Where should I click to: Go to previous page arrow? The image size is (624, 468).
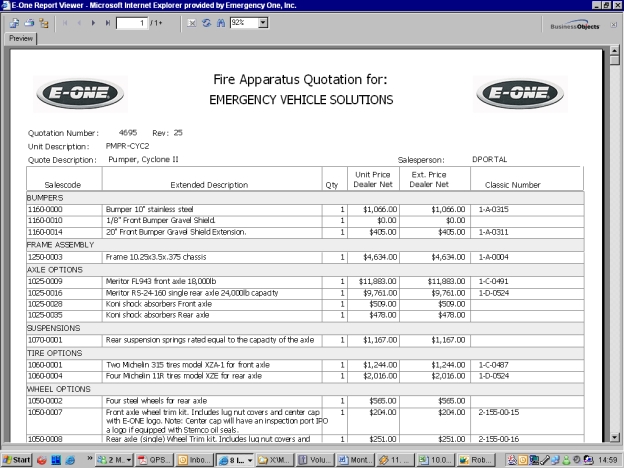[79, 23]
